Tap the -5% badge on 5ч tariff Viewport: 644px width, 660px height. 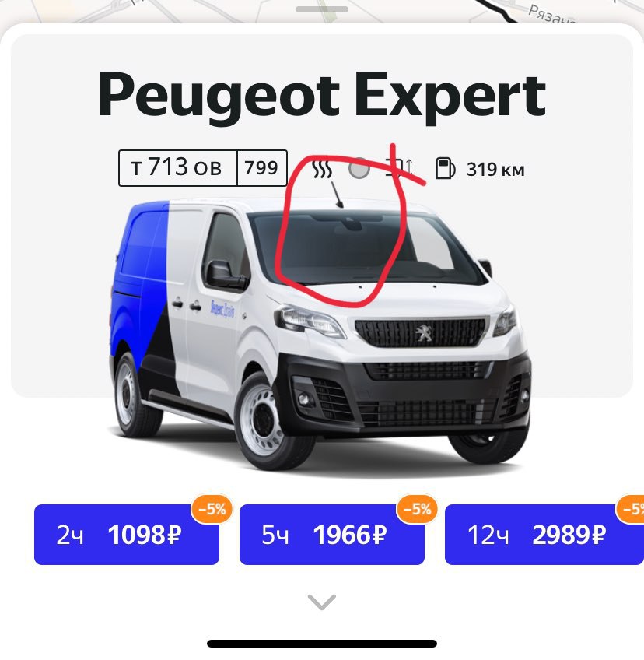click(x=417, y=509)
